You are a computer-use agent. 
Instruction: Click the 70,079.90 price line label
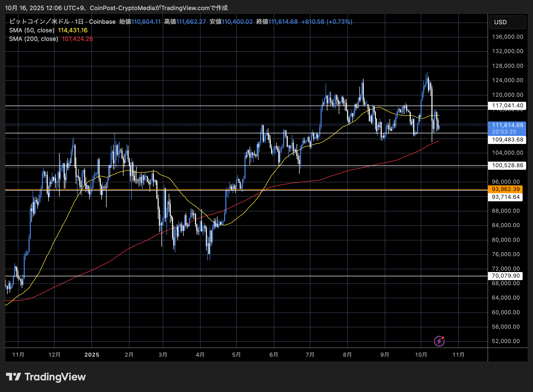pos(505,276)
